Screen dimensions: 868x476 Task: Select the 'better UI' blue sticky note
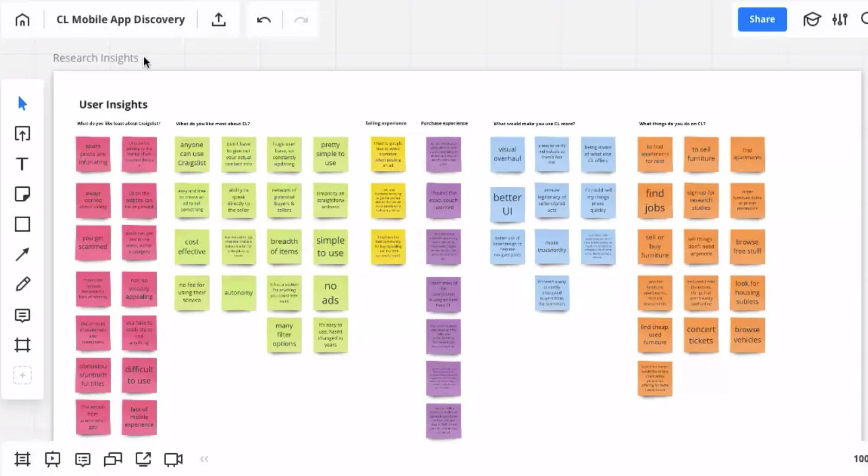[x=507, y=205]
